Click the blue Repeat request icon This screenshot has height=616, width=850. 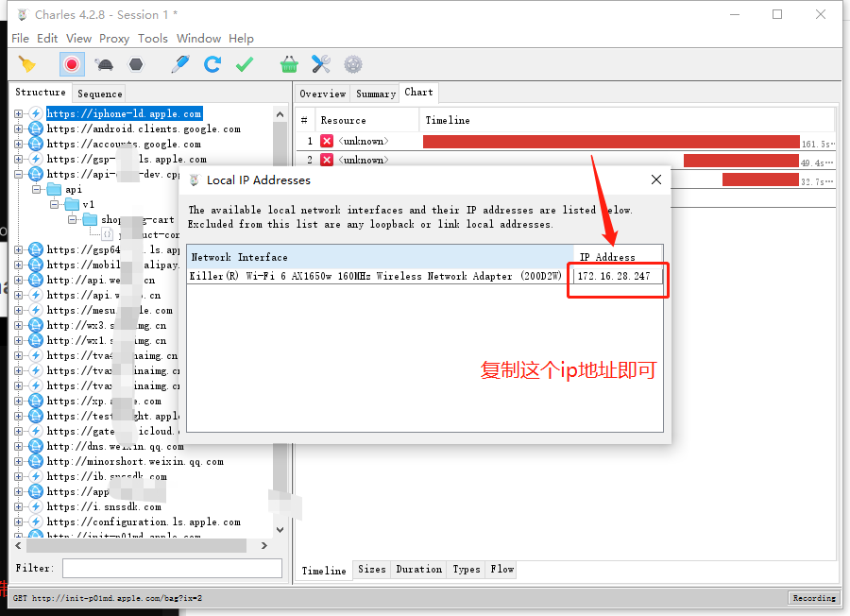pyautogui.click(x=212, y=64)
